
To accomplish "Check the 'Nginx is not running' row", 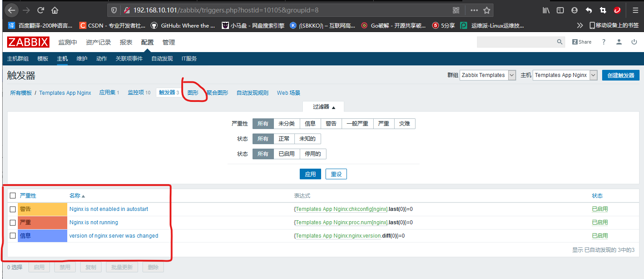I will click(x=12, y=222).
